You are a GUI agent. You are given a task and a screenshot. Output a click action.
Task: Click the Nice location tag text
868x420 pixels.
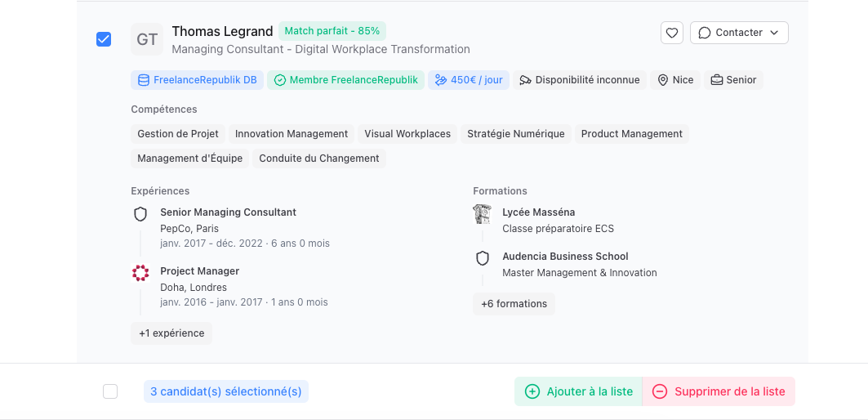683,80
